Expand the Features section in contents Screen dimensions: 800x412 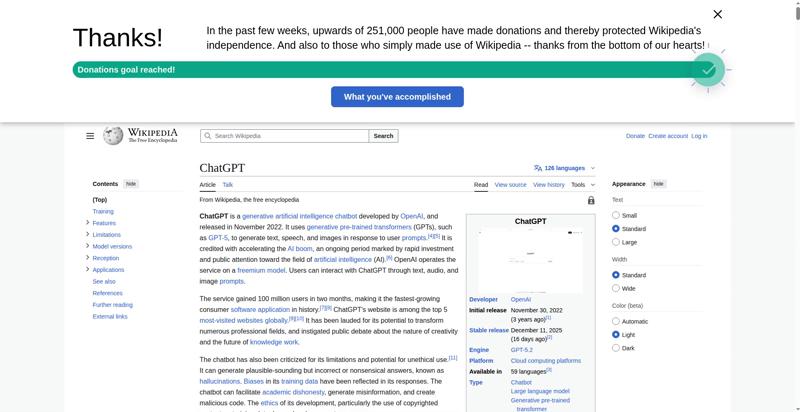click(x=88, y=223)
